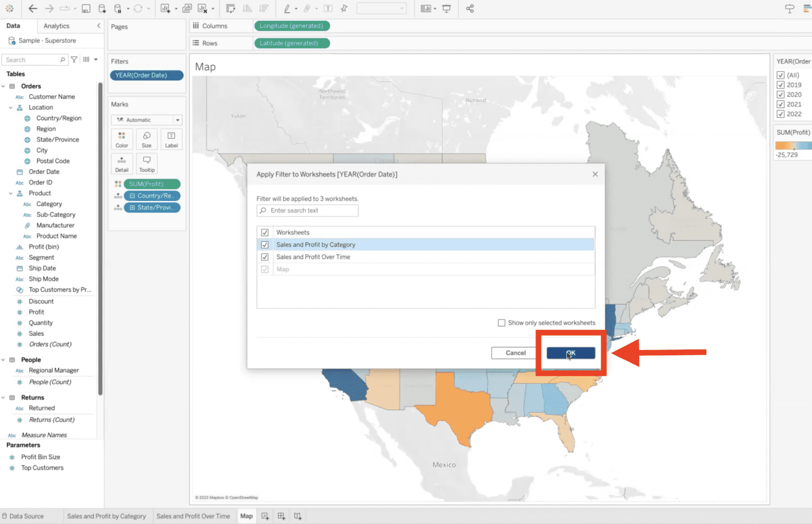
Task: Click the Enter search text field
Action: coord(307,210)
